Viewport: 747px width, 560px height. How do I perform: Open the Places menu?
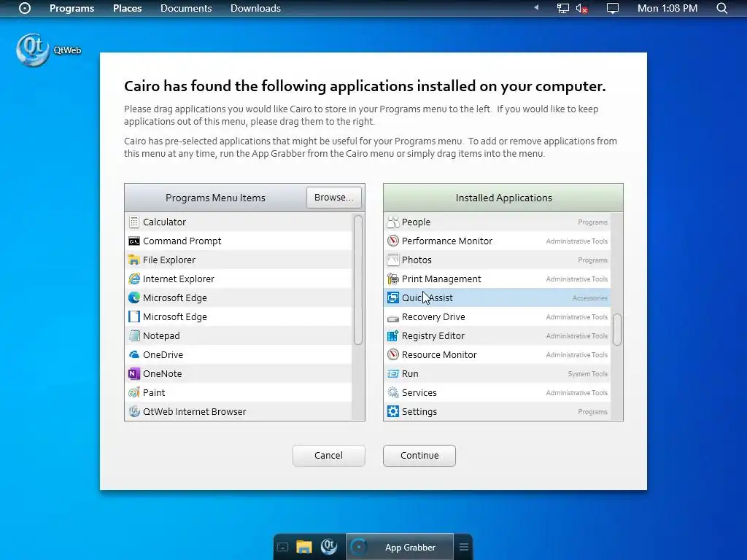point(127,8)
